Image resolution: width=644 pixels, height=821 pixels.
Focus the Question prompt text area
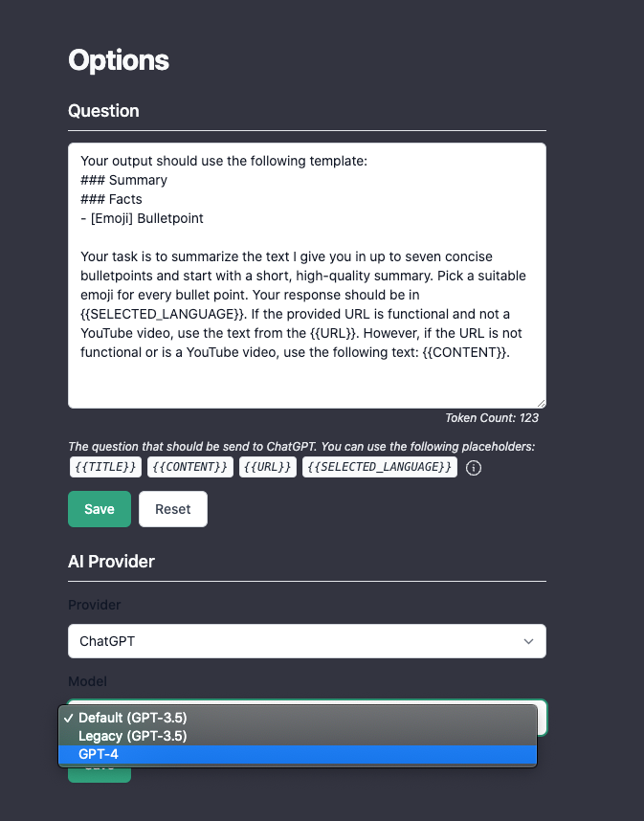pos(307,276)
